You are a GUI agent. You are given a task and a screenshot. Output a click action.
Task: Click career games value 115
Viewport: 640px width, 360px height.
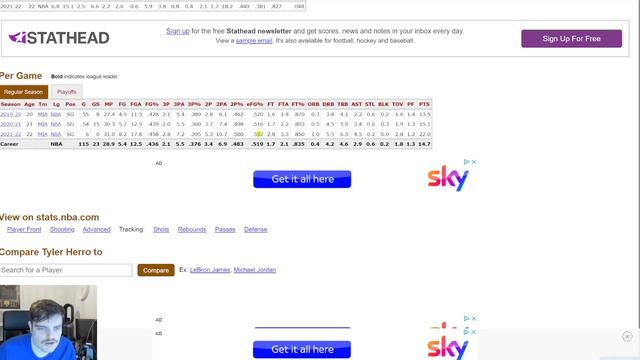tap(84, 144)
